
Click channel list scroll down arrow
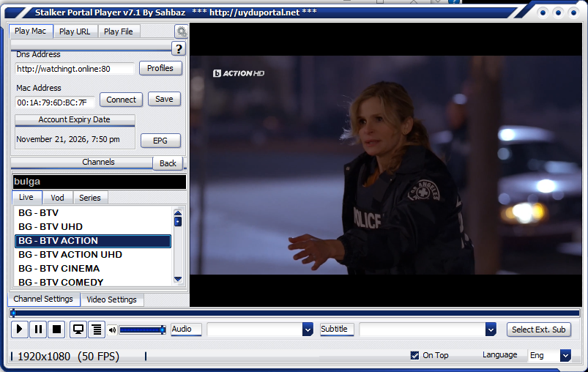178,279
